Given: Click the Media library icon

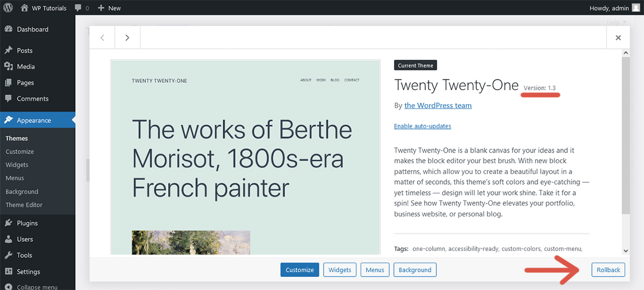Looking at the screenshot, I should (9, 67).
